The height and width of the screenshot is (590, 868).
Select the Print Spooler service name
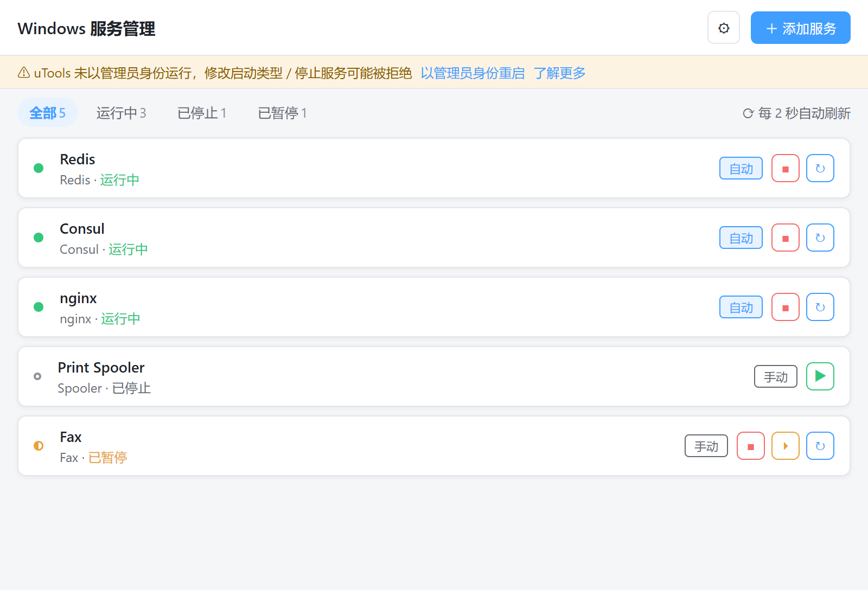coord(101,368)
